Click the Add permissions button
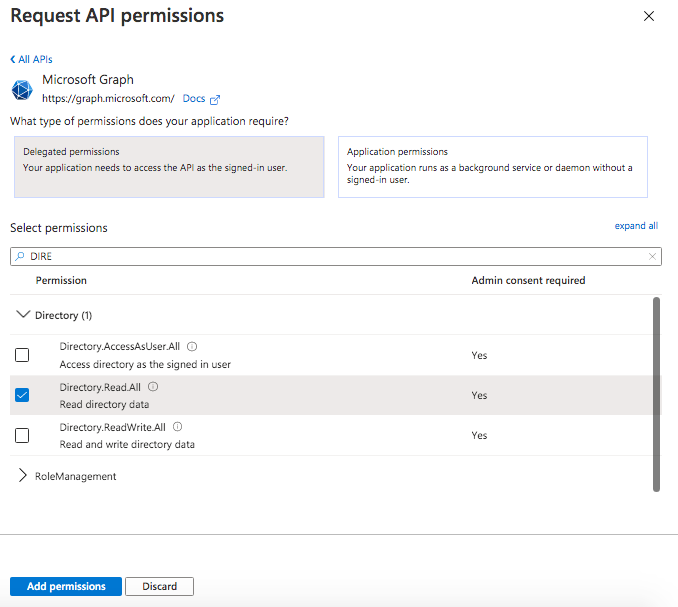678x607 pixels. pyautogui.click(x=66, y=586)
